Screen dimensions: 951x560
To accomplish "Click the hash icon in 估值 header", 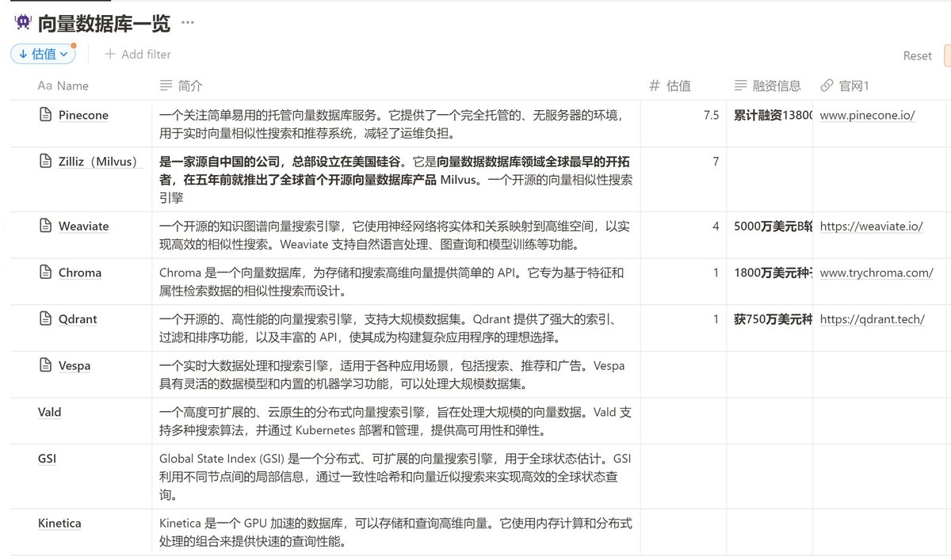I will click(655, 86).
